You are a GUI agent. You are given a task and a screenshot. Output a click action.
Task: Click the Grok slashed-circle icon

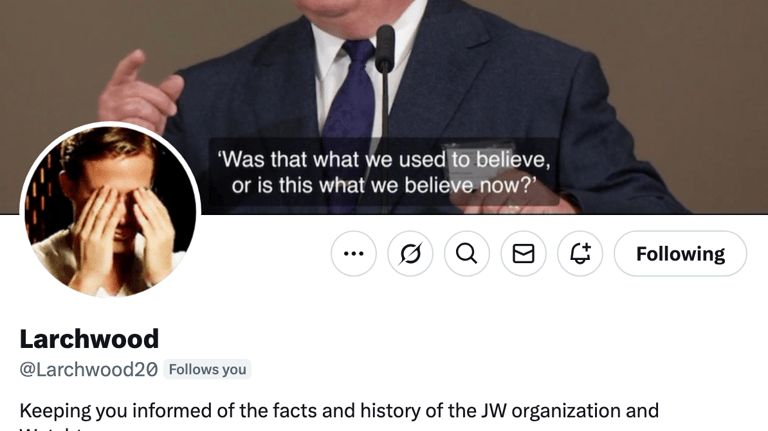click(410, 254)
